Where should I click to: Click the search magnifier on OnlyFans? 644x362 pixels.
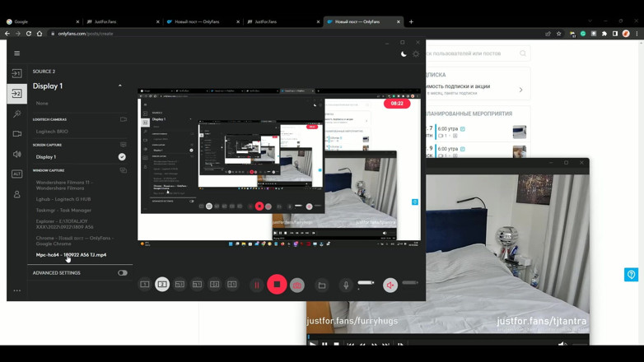coord(523,53)
